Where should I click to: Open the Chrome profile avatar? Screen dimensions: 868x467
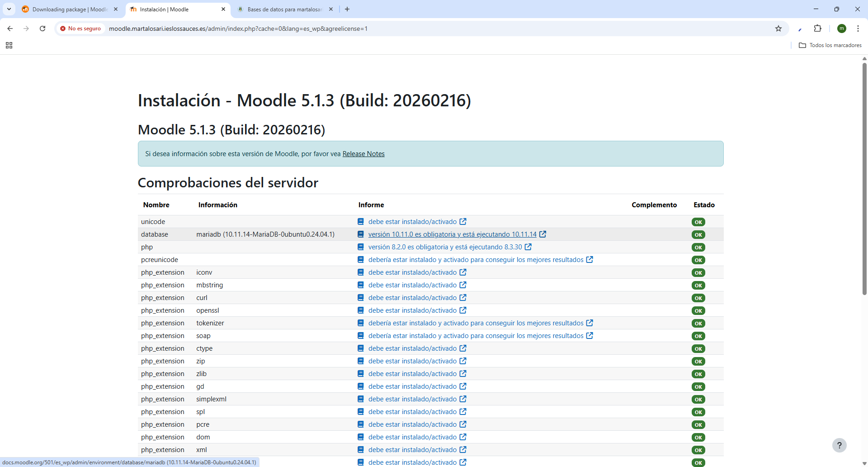coord(842,29)
